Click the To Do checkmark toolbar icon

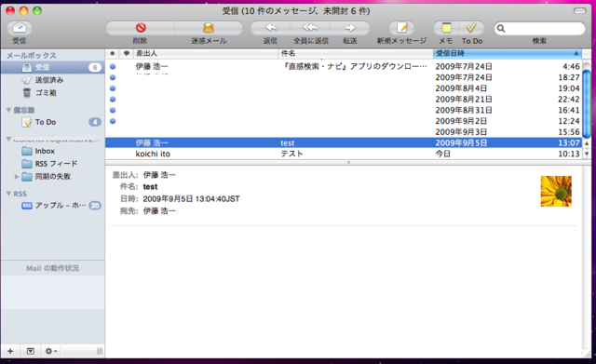pyautogui.click(x=471, y=28)
